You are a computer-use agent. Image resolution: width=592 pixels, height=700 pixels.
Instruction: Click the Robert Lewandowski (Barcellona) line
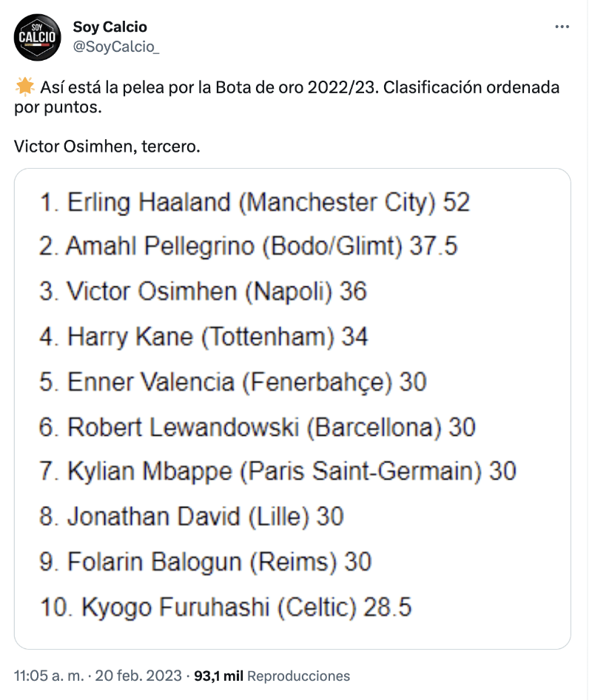point(257,427)
